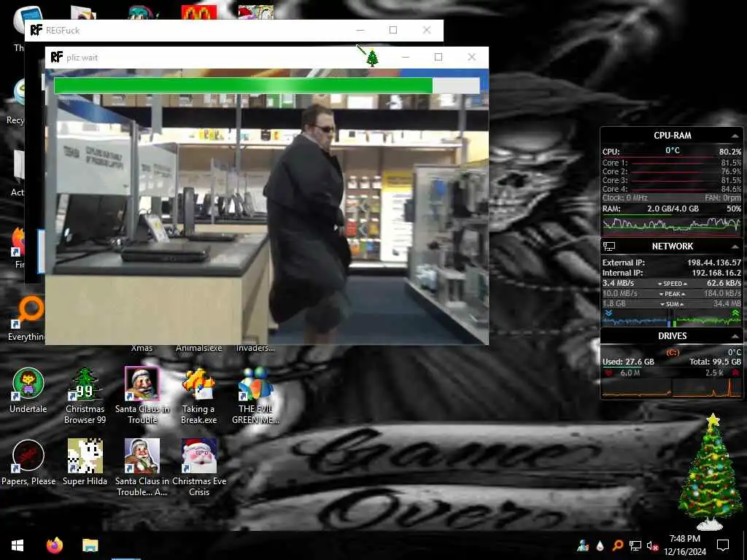This screenshot has width=747, height=560.
Task: Click the SPEED label in the NETWORK widget
Action: point(672,284)
